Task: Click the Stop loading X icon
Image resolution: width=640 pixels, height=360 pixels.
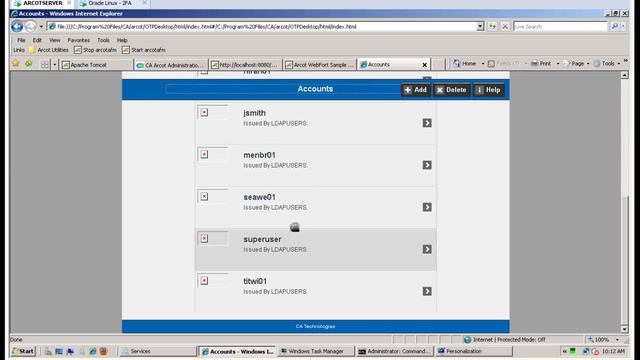Action: pyautogui.click(x=505, y=27)
